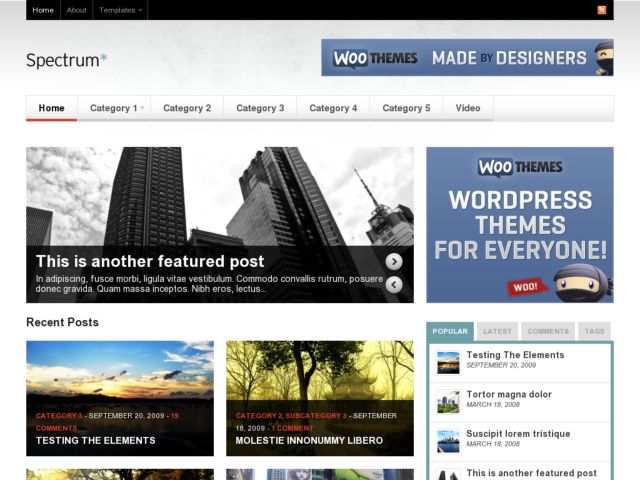640x480 pixels.
Task: Click Category 2 label on forest post
Action: tap(259, 416)
